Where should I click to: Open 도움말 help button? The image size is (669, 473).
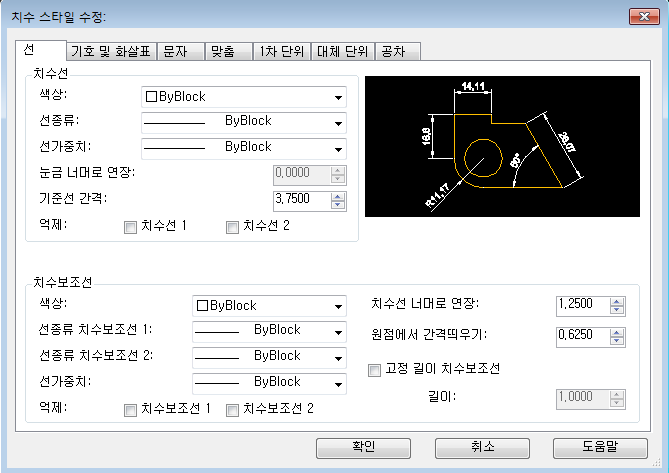(x=600, y=448)
